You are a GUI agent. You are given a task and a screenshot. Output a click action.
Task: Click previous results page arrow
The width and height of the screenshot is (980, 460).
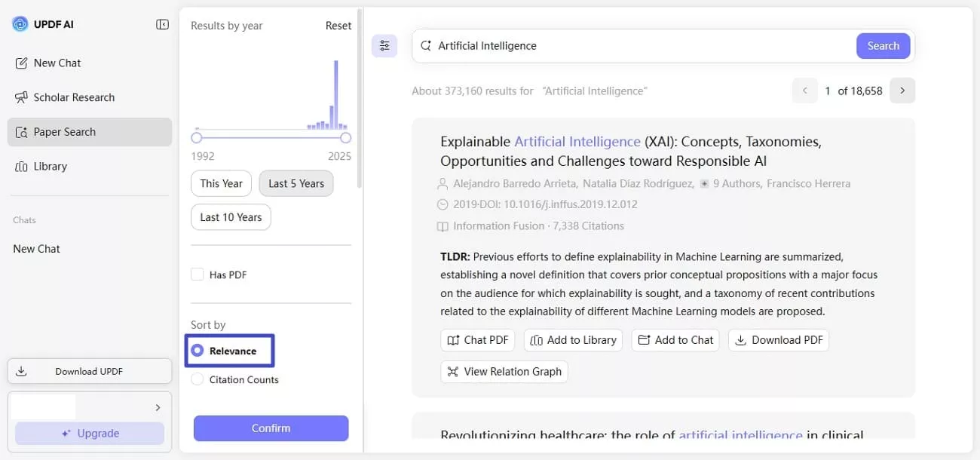[804, 90]
